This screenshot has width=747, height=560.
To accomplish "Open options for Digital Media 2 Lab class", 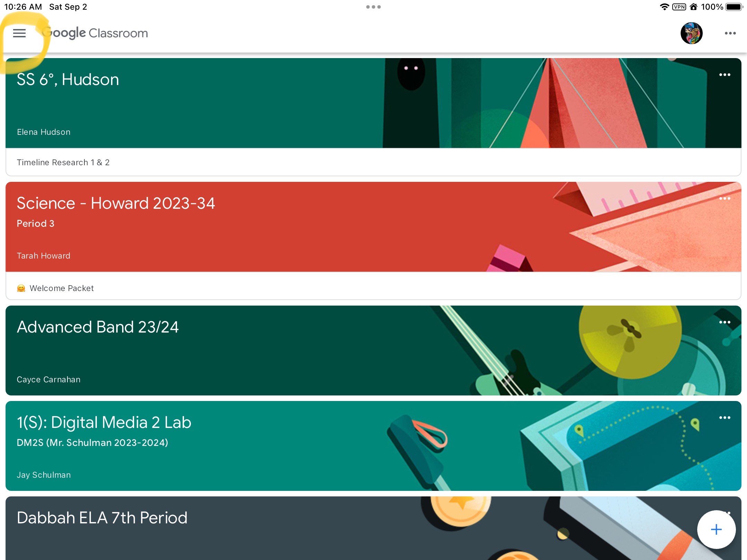I will coord(725,418).
